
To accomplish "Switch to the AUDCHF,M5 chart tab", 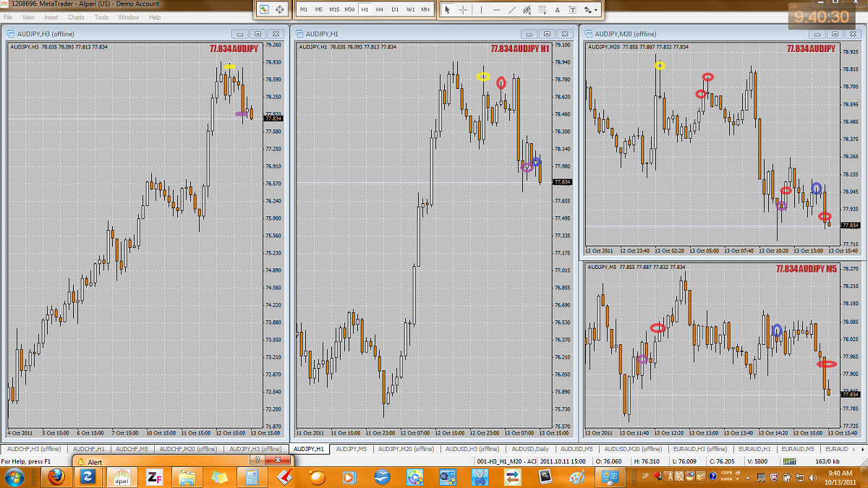I will 132,449.
